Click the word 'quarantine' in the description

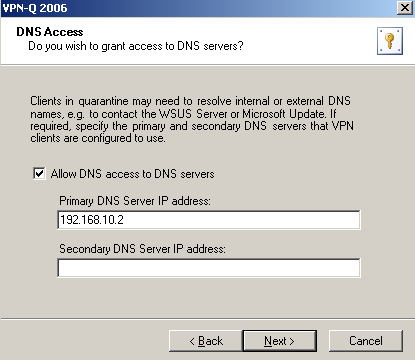pyautogui.click(x=103, y=101)
